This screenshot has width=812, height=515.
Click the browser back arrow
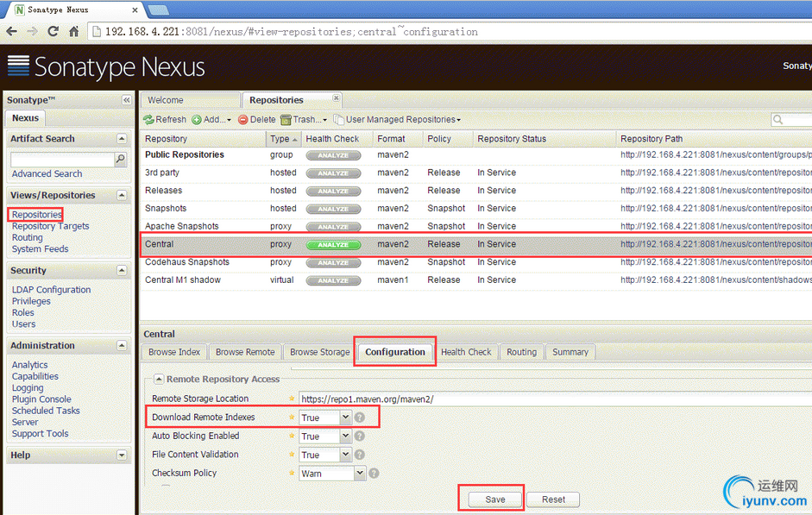tap(11, 32)
